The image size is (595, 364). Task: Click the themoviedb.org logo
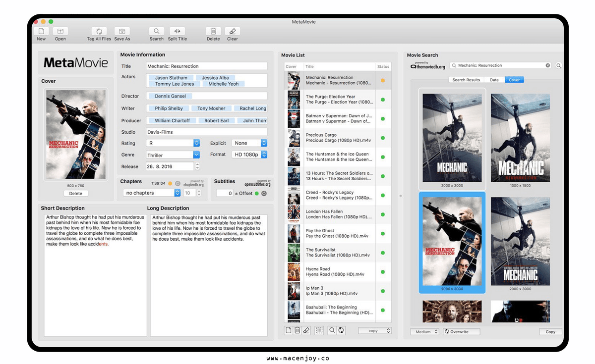(428, 65)
